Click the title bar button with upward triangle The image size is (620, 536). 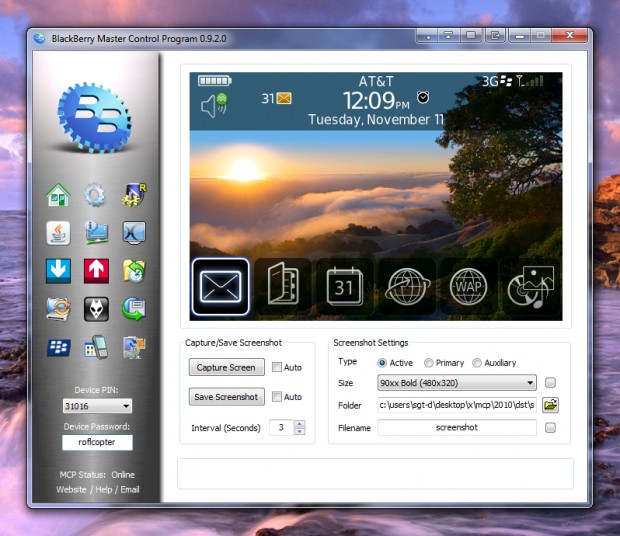pos(448,36)
